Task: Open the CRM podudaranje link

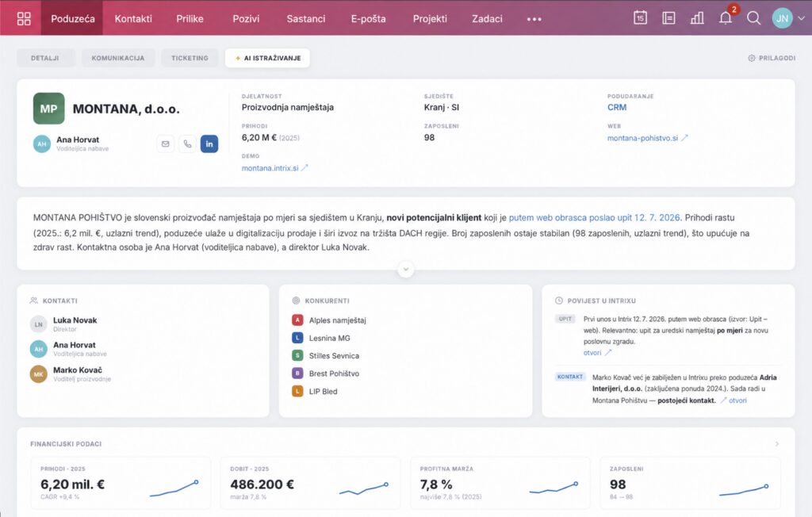Action: (617, 107)
